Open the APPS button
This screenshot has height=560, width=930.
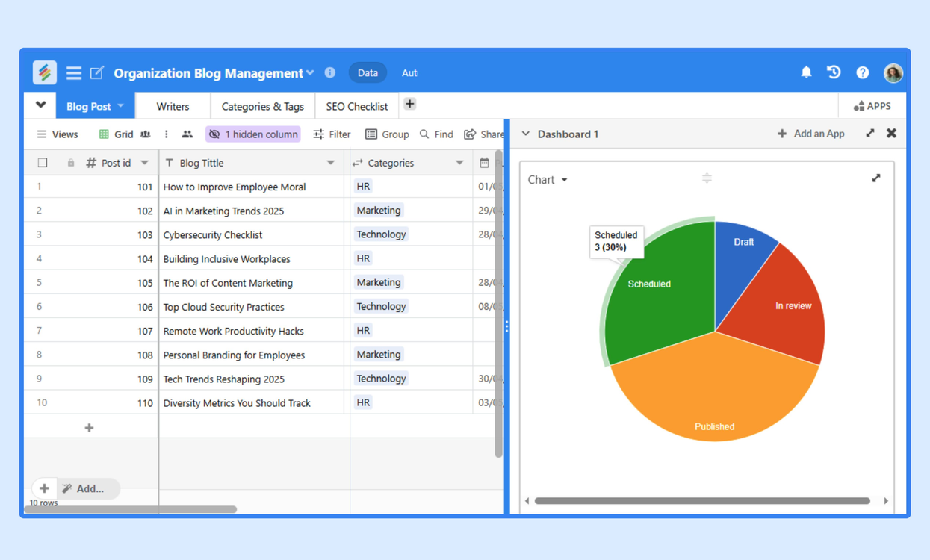coord(872,106)
